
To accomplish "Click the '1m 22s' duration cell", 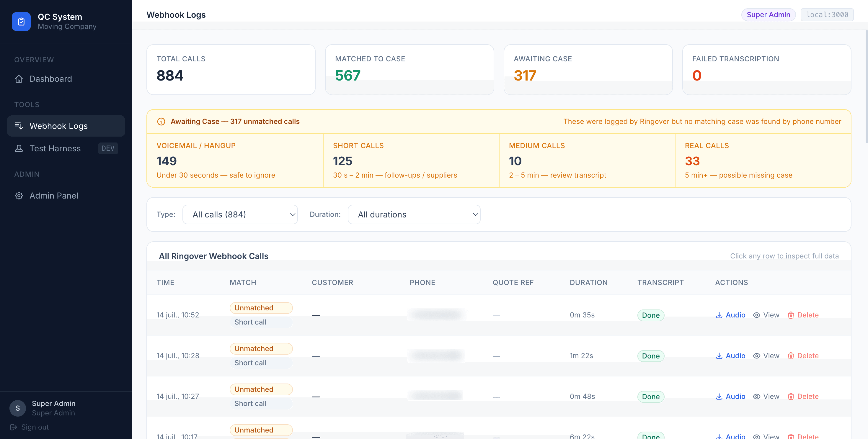I will (581, 356).
